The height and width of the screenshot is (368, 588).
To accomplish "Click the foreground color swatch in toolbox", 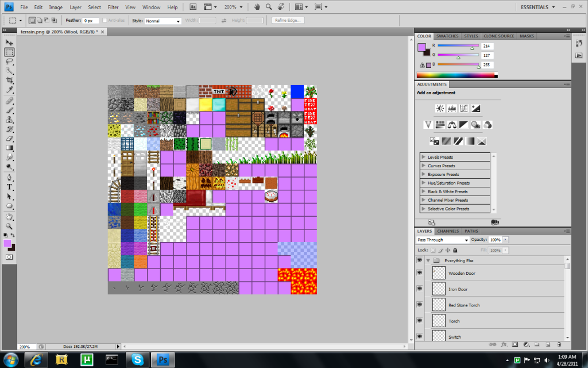I will [7, 244].
